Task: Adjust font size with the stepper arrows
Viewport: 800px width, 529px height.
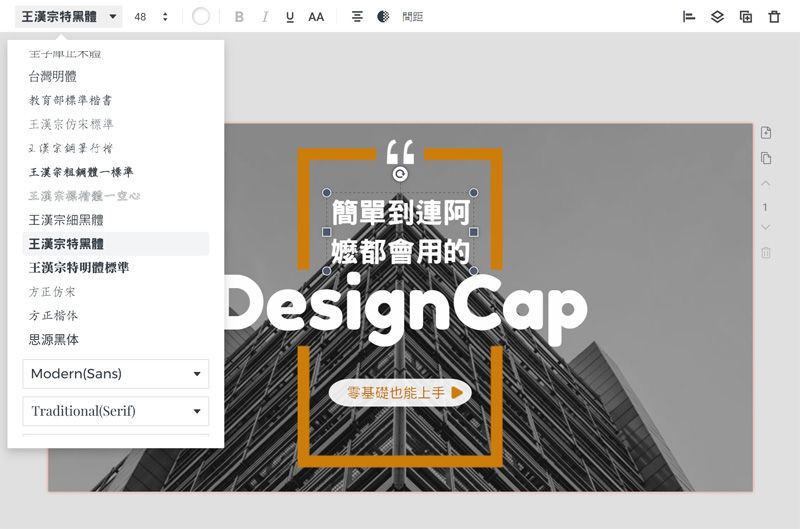Action: (x=165, y=17)
